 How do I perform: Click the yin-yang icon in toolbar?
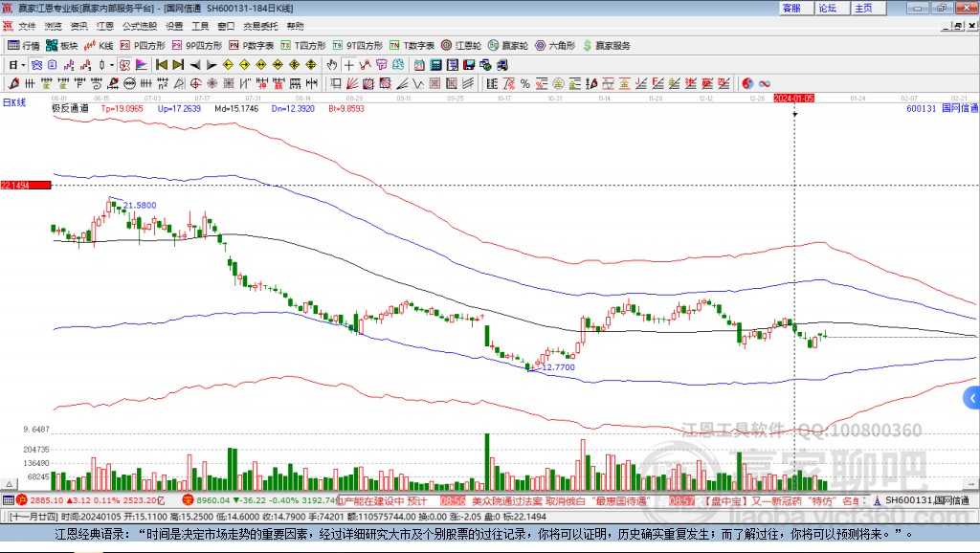pyautogui.click(x=747, y=83)
